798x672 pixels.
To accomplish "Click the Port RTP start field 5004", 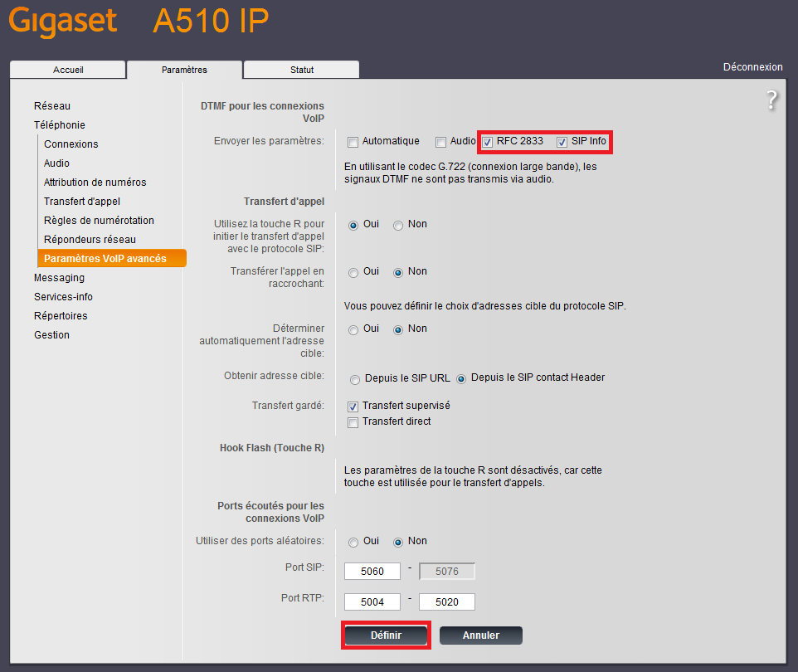I will pos(372,601).
